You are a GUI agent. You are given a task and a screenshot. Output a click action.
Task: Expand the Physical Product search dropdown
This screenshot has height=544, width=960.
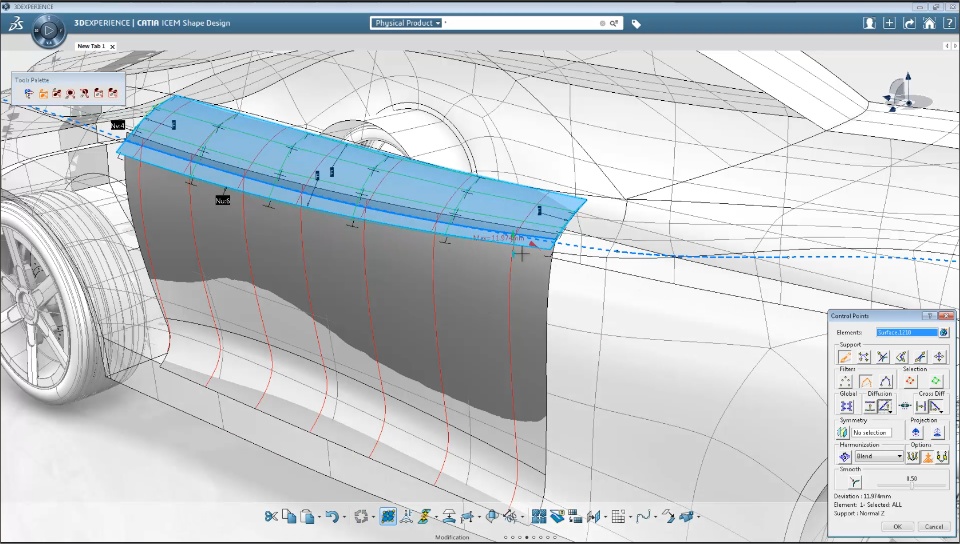coord(437,23)
